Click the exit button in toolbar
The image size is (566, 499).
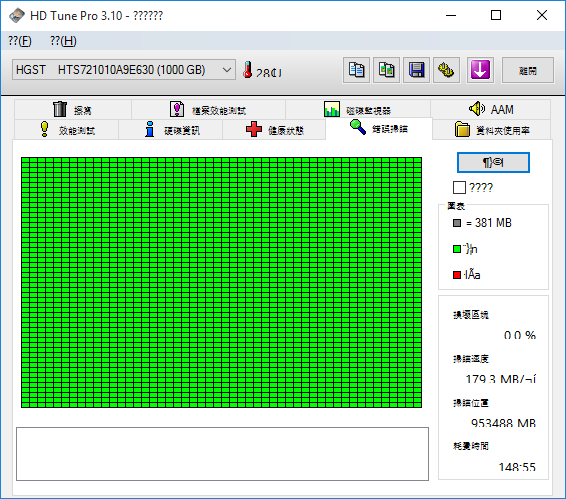pyautogui.click(x=528, y=70)
